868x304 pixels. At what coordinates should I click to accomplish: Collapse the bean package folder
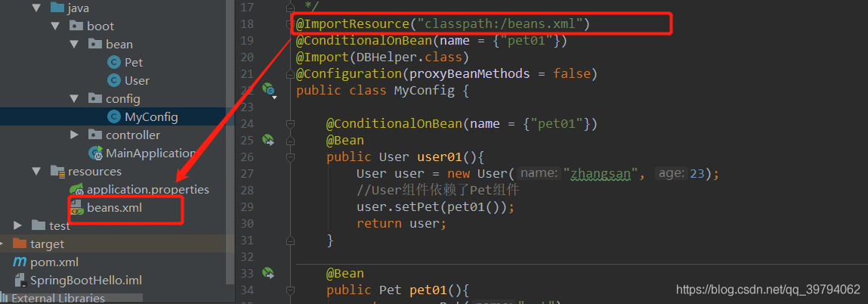(x=74, y=44)
